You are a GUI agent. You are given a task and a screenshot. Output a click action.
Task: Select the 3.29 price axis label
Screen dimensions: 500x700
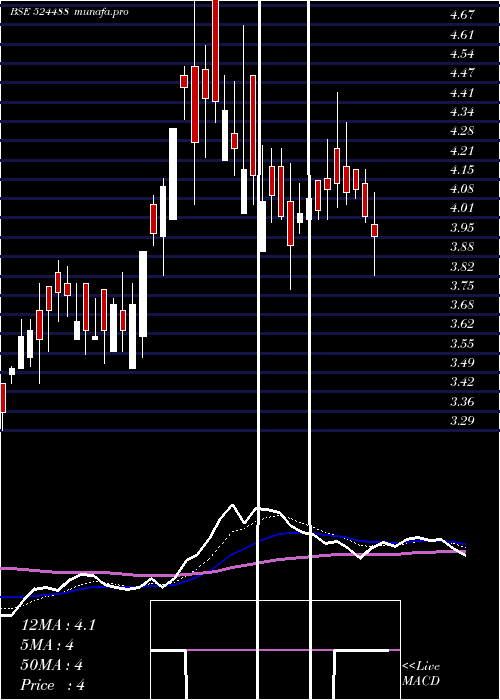[x=462, y=421]
